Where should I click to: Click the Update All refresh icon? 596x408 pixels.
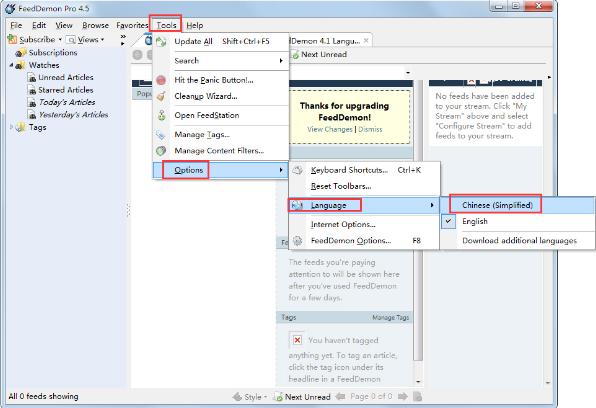pos(161,41)
